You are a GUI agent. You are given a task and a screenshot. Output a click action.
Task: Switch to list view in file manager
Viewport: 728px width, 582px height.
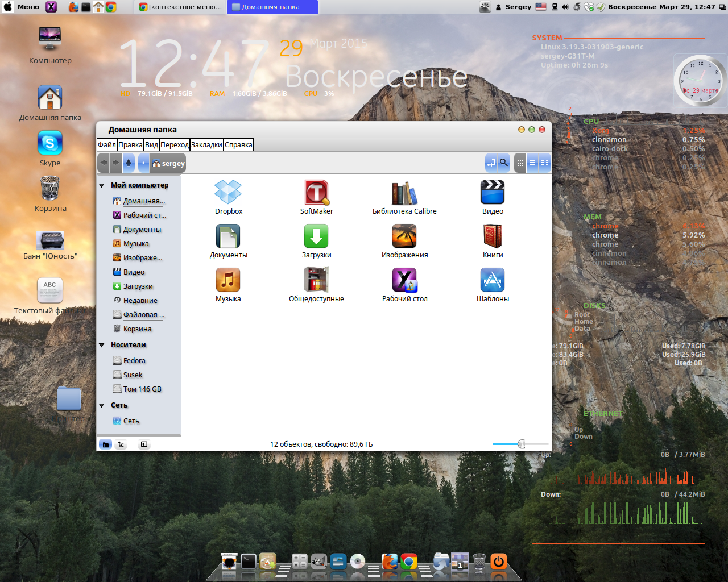532,163
